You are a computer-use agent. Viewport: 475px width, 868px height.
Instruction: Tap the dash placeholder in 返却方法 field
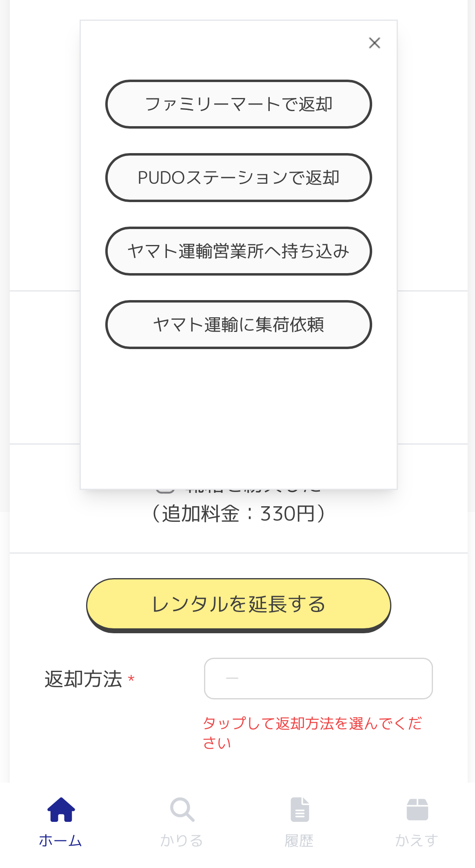[232, 678]
